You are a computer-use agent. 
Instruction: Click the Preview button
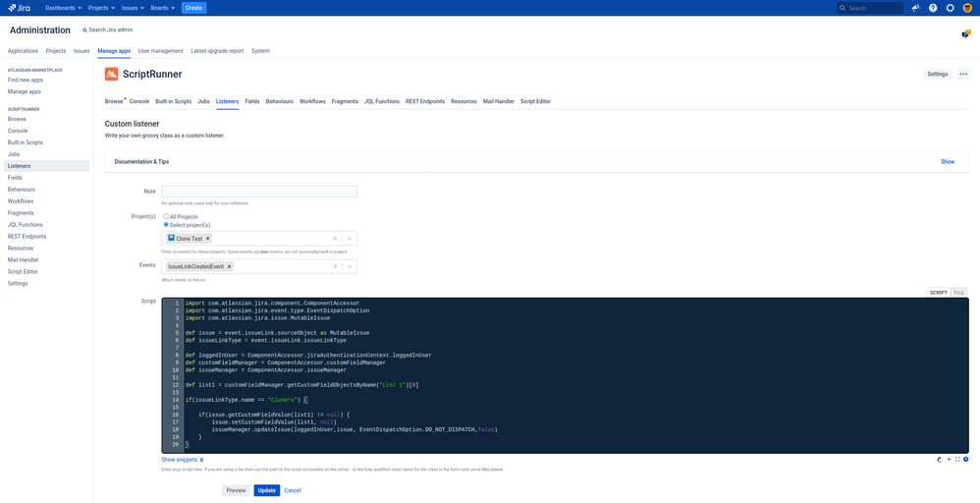236,490
